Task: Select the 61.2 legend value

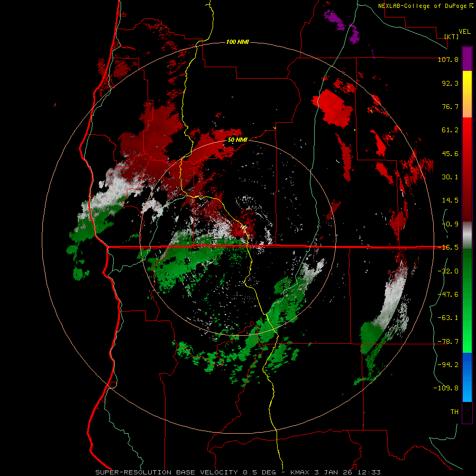Action: (450, 130)
